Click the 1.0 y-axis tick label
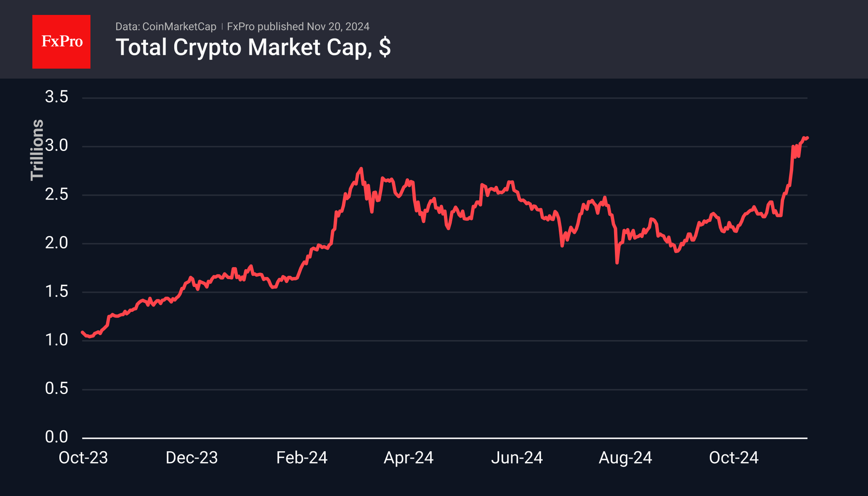Viewport: 868px width, 496px height. (x=56, y=340)
